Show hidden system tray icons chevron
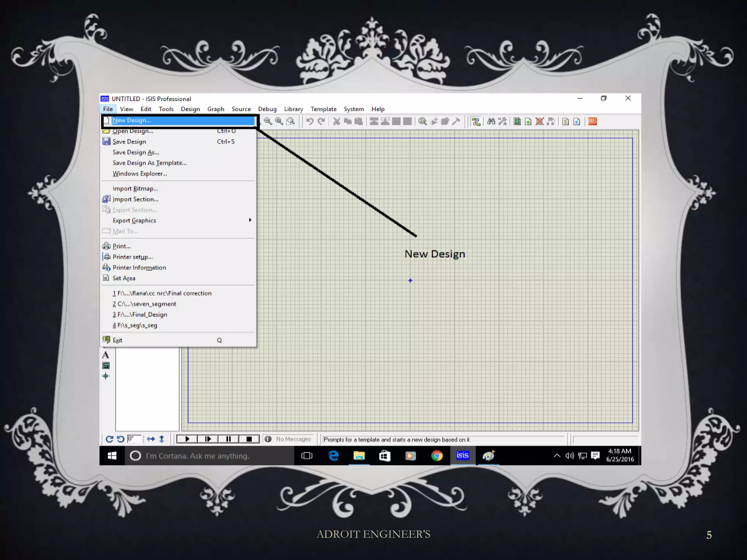The width and height of the screenshot is (747, 560). click(557, 456)
